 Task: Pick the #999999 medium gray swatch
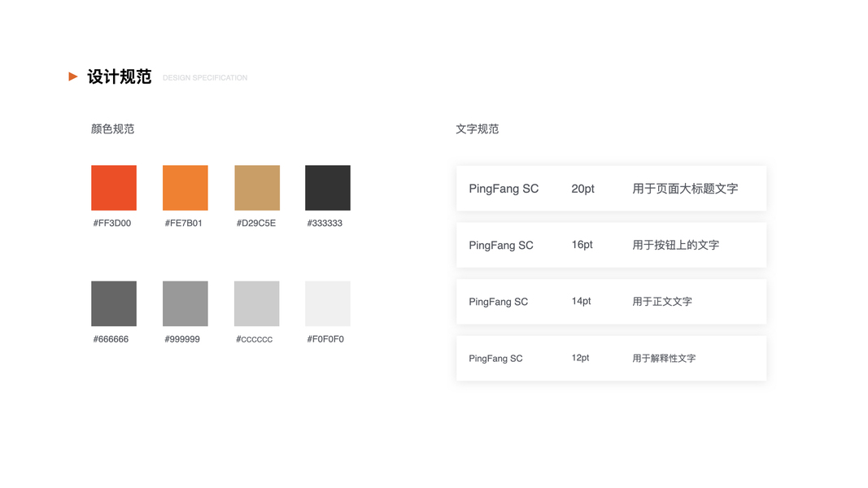point(185,303)
